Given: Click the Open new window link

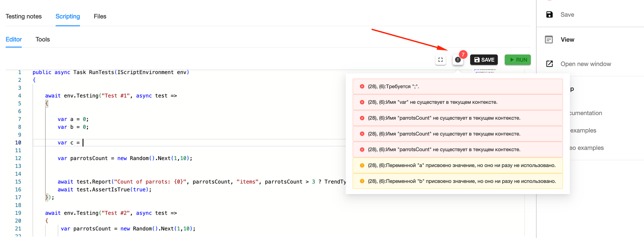Looking at the screenshot, I should pos(586,64).
